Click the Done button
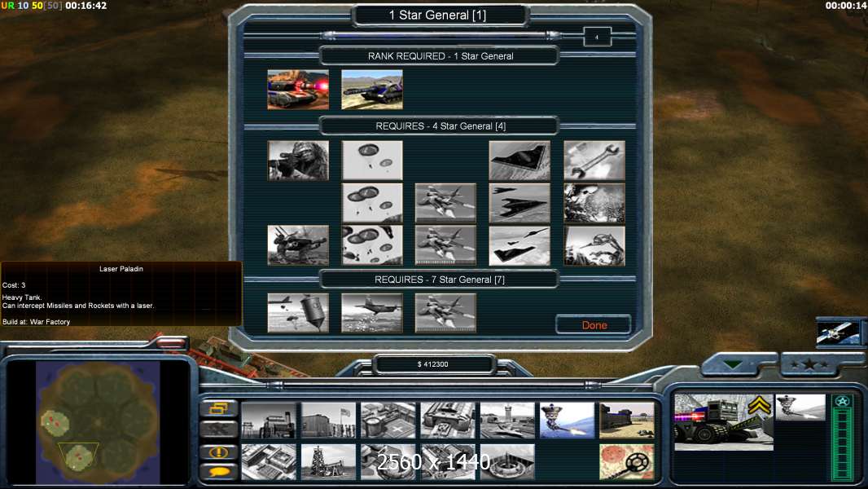Image resolution: width=868 pixels, height=489 pixels. point(594,325)
